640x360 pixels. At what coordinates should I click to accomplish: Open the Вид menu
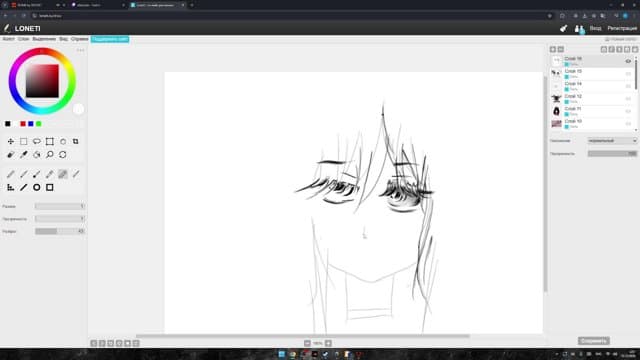coord(64,39)
